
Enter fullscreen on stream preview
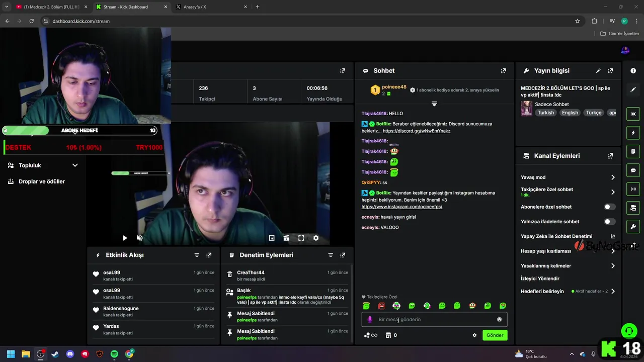(301, 238)
